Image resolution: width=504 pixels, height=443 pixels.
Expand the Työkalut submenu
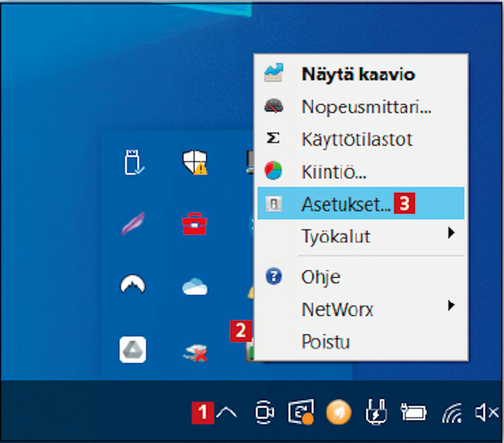361,236
